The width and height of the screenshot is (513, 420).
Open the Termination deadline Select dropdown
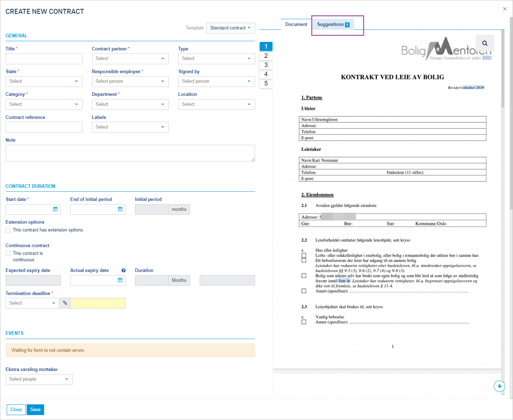(x=32, y=303)
